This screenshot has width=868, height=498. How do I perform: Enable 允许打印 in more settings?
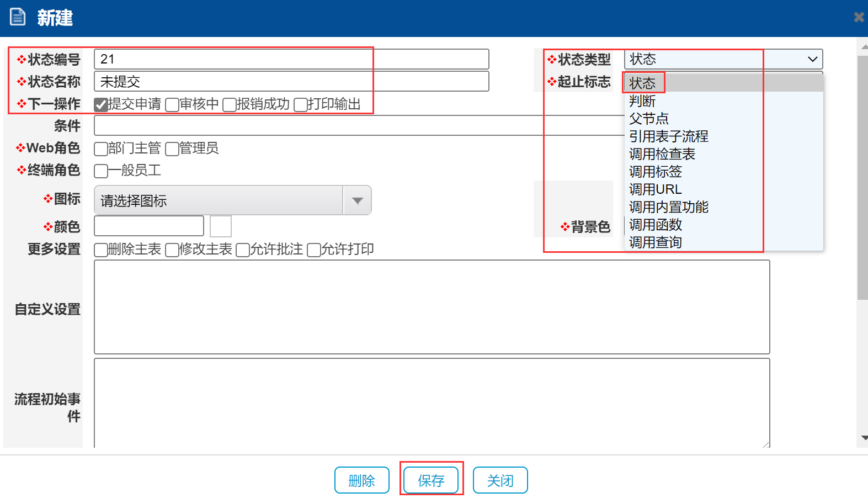point(313,250)
